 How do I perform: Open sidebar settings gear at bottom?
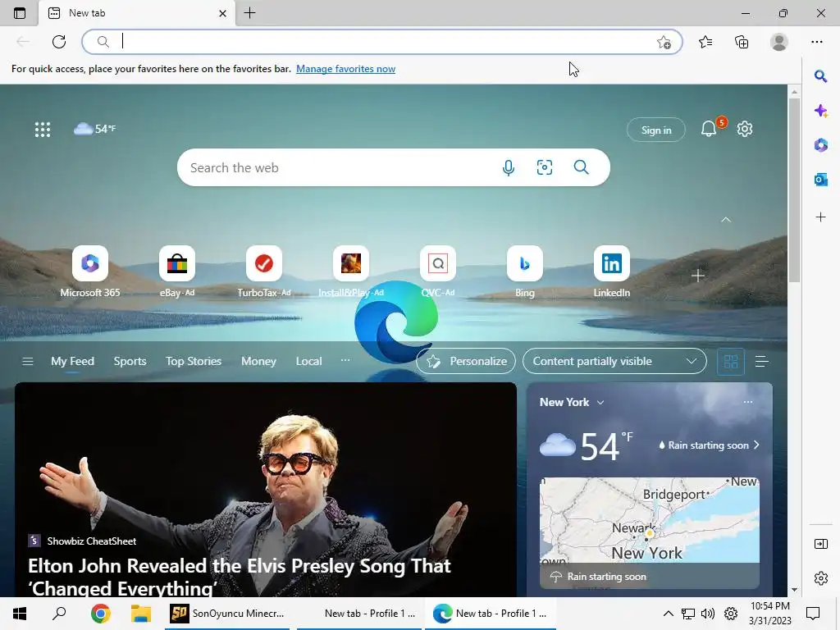[820, 578]
